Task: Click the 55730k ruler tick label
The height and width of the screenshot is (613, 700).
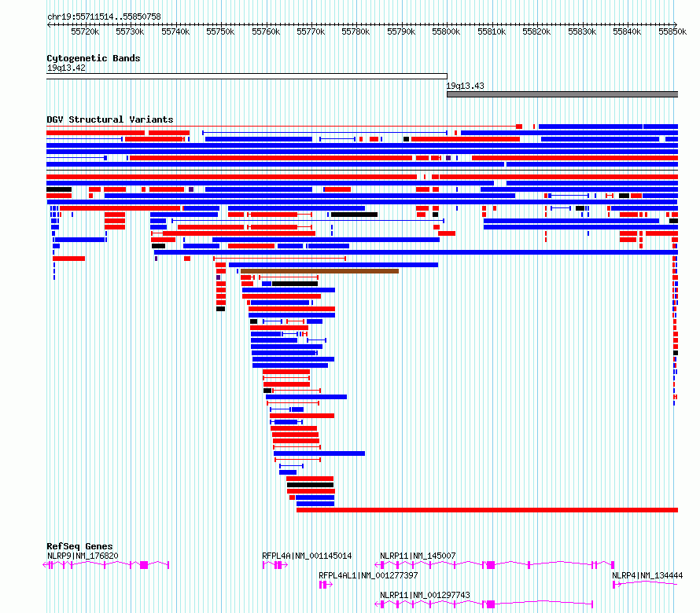Action: point(130,31)
